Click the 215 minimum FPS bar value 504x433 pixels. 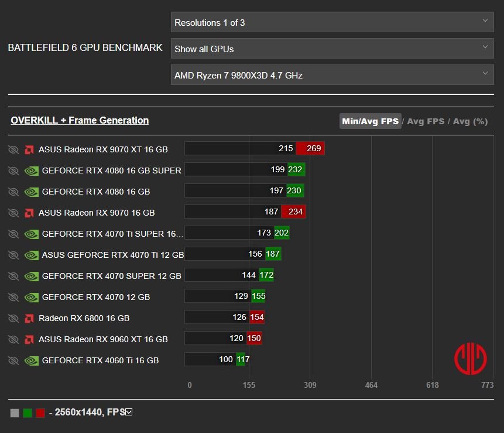click(286, 148)
